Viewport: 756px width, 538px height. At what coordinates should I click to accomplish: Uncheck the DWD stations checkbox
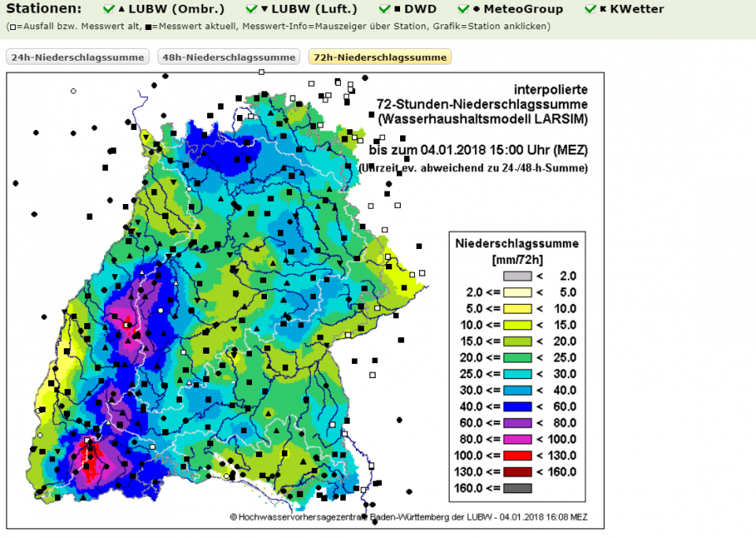coord(384,9)
